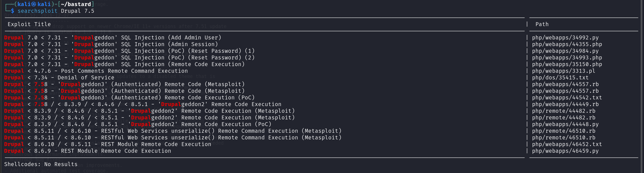Click the Shellcodes: No Results line
The image size is (644, 173).
pyautogui.click(x=41, y=164)
